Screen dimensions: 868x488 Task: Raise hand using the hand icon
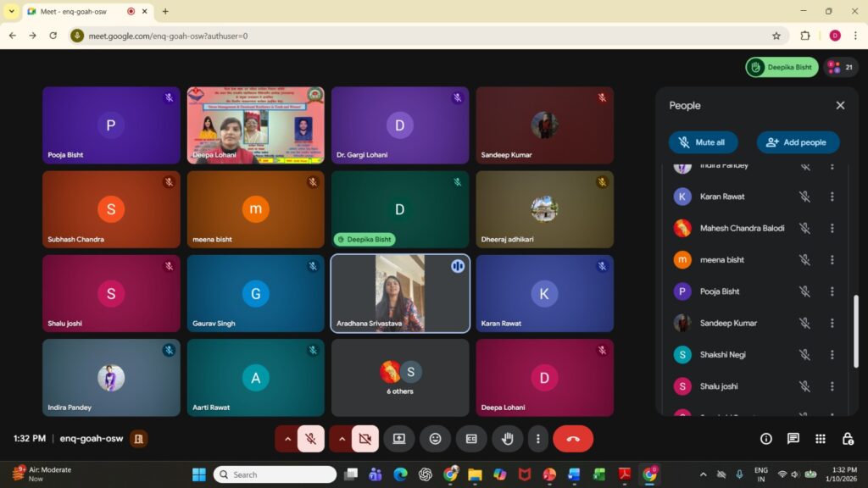click(x=508, y=439)
